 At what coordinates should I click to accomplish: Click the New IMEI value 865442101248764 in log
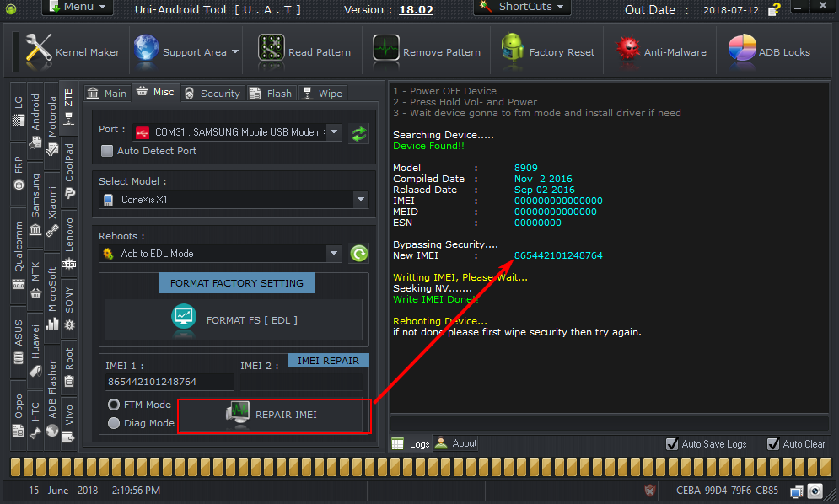tap(558, 255)
